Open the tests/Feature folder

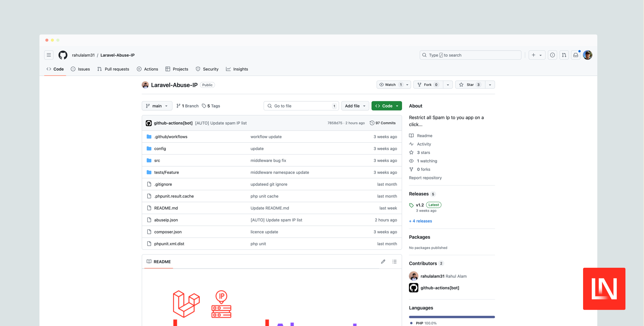(x=167, y=172)
